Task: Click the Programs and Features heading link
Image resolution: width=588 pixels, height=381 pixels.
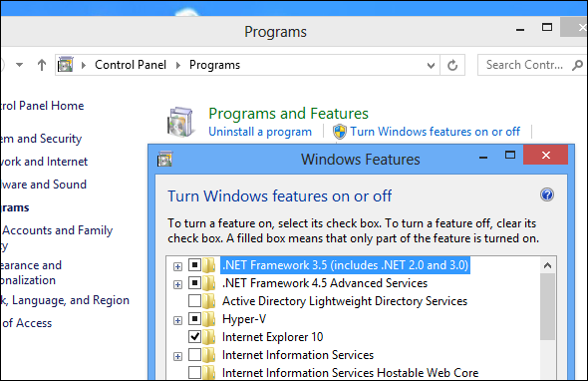Action: [x=288, y=114]
